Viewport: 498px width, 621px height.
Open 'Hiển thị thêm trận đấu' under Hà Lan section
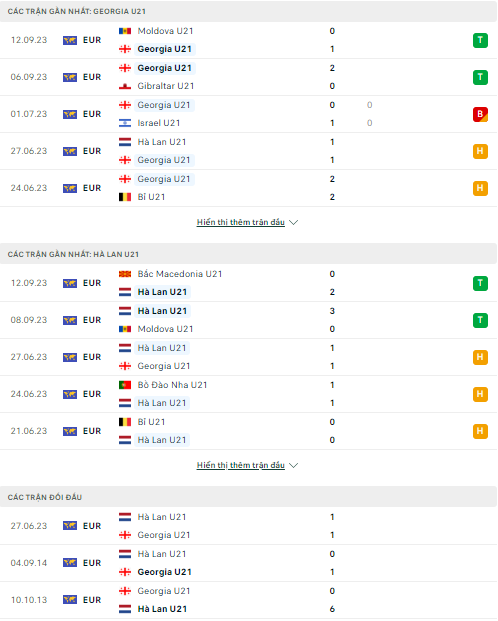point(240,465)
